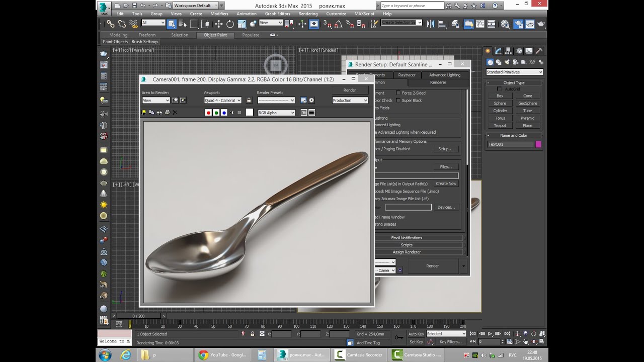This screenshot has width=644, height=362.
Task: Open Time Configuration icon
Action: 509,342
